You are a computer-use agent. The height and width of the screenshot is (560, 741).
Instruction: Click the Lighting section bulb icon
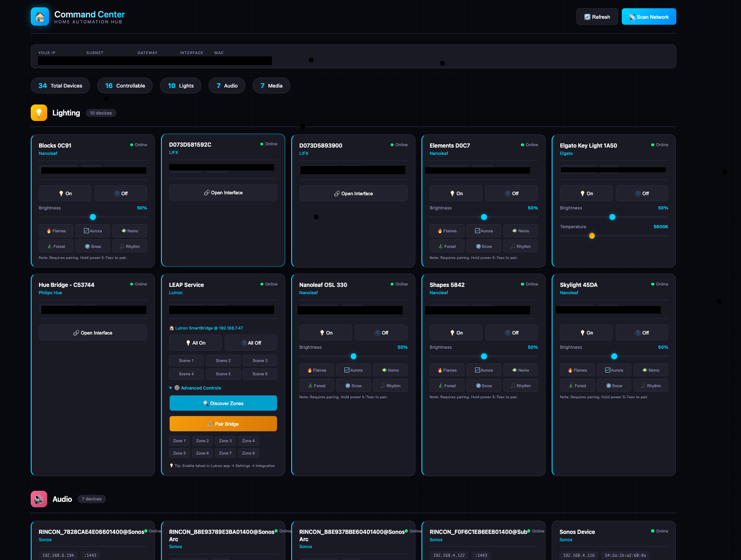[x=39, y=113]
